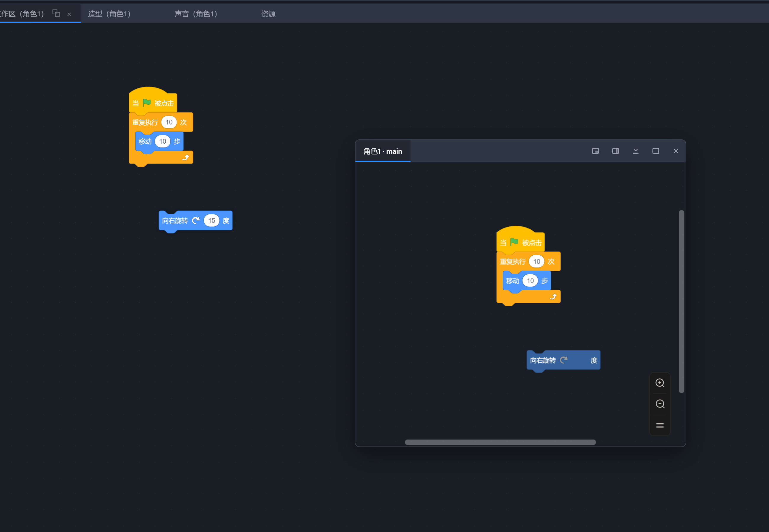
Task: Open the 声音（角色1）tab
Action: [196, 14]
